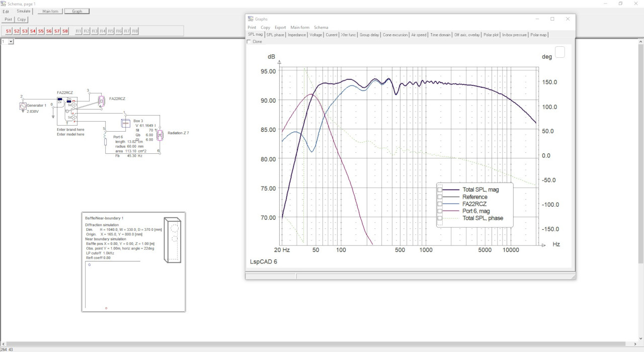The image size is (644, 352).
Task: Activate the S1 snapshot button
Action: 9,31
